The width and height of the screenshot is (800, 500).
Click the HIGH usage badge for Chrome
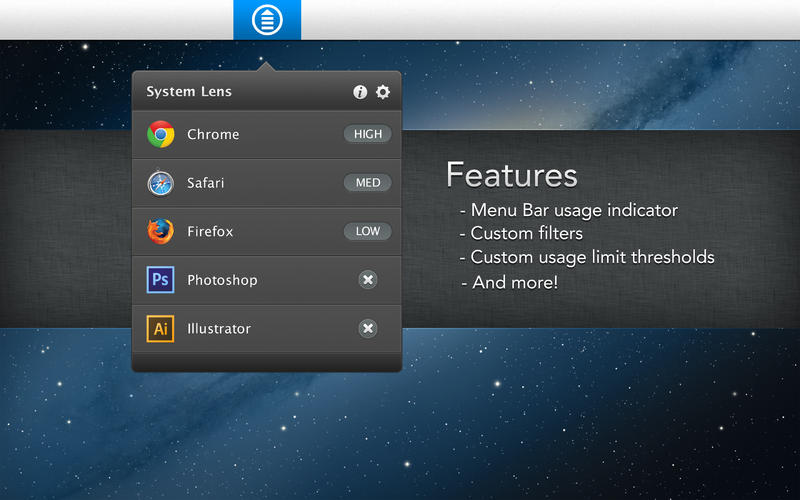pyautogui.click(x=368, y=134)
